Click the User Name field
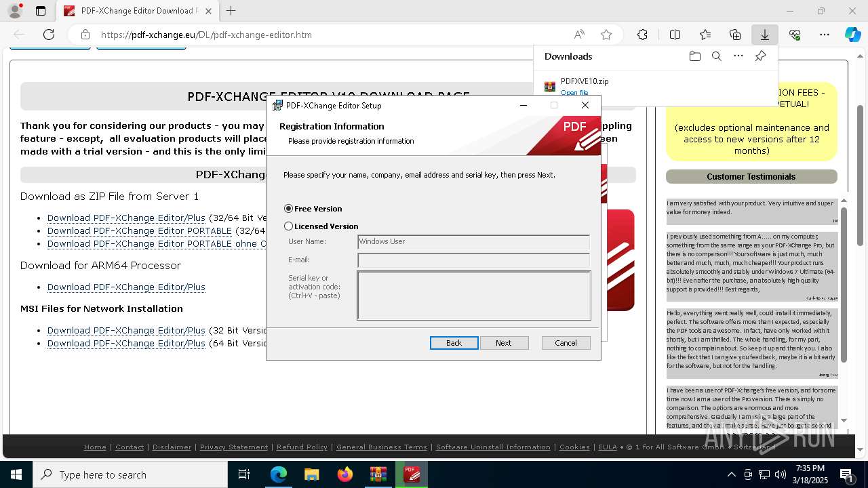 pos(473,242)
